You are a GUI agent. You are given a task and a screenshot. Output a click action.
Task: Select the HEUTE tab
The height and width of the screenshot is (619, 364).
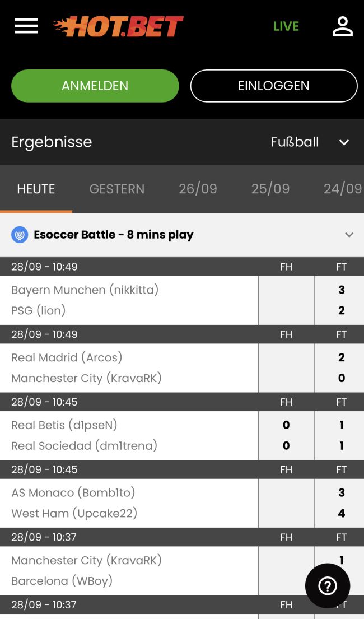pos(36,189)
